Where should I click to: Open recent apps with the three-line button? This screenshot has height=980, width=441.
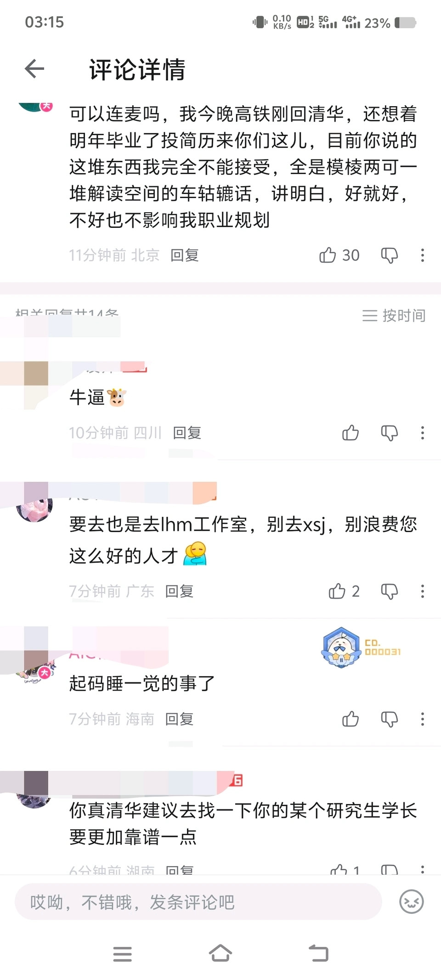(x=123, y=954)
